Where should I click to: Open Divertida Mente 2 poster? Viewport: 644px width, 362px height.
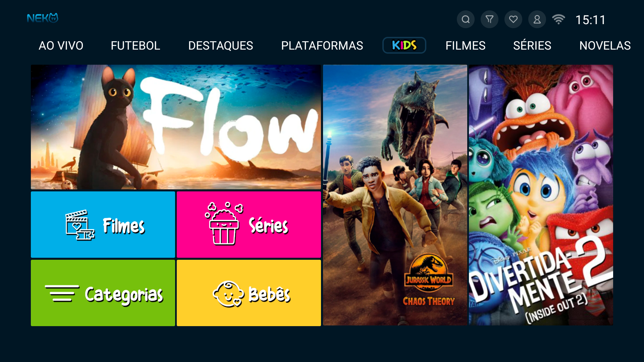(x=541, y=195)
